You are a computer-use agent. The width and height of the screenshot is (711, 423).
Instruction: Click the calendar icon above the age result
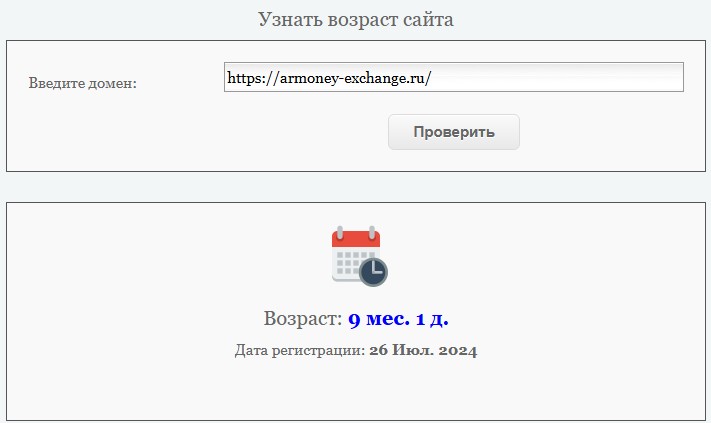[x=360, y=256]
